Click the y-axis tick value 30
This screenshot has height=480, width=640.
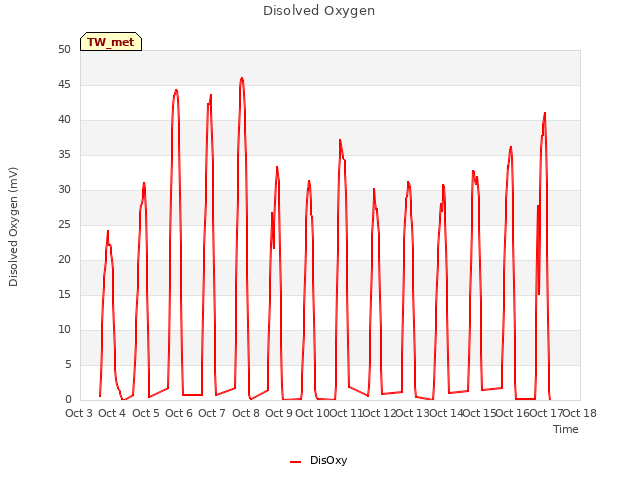(64, 190)
